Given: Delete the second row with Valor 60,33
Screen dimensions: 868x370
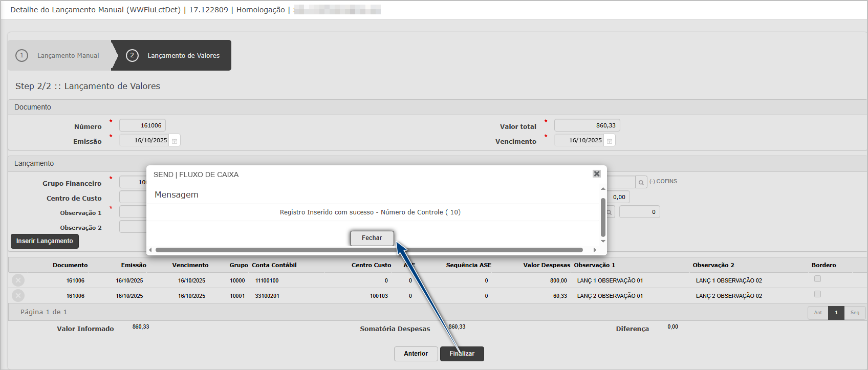Looking at the screenshot, I should 18,296.
